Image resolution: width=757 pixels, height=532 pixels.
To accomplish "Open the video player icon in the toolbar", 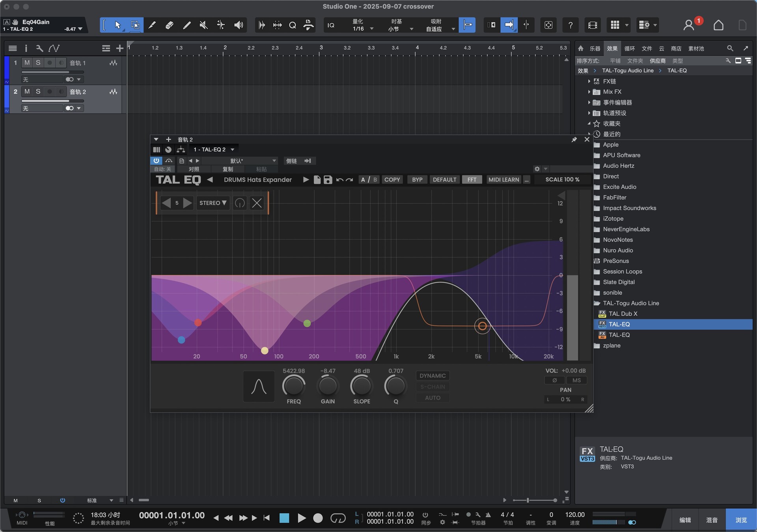I will pyautogui.click(x=592, y=25).
